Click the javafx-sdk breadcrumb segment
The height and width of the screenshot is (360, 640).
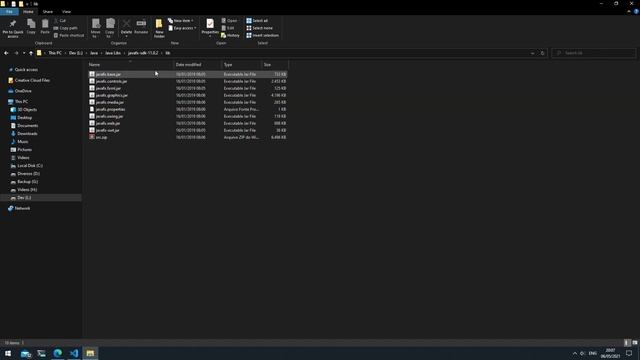pos(143,53)
